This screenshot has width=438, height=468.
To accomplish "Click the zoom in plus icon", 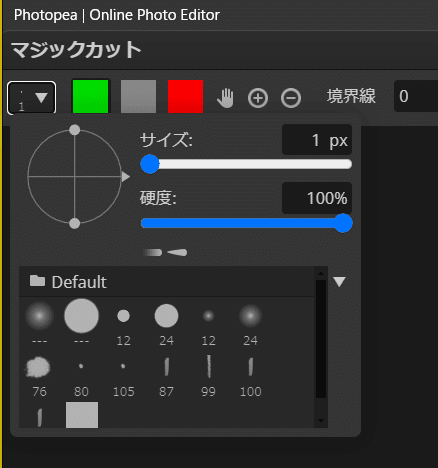I will (x=258, y=98).
